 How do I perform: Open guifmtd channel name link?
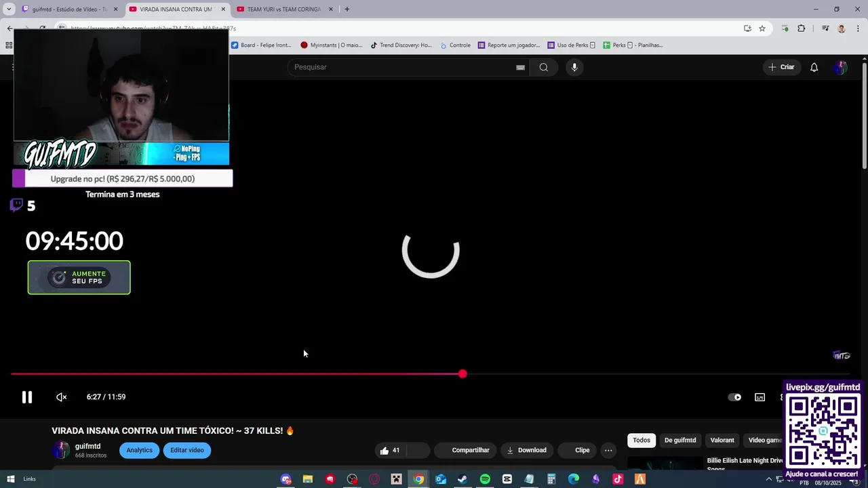coord(87,446)
